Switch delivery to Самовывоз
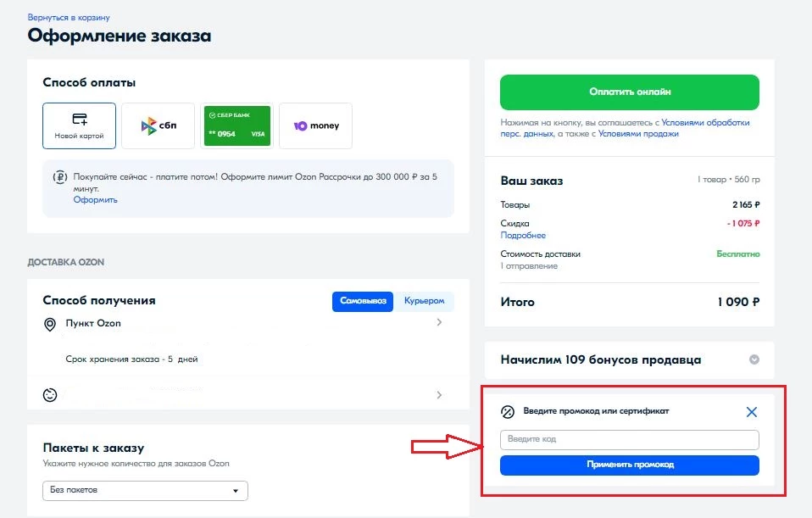Screen dimensions: 812x518 [x=363, y=301]
